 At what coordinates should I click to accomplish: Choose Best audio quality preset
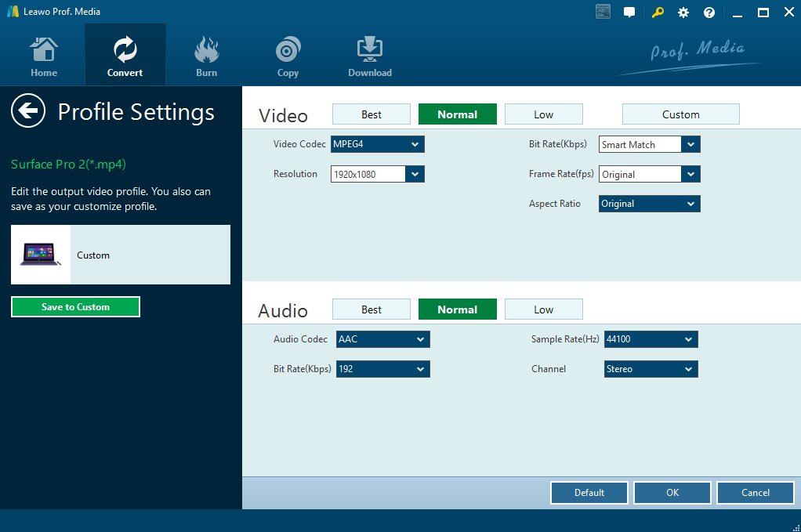click(x=372, y=309)
